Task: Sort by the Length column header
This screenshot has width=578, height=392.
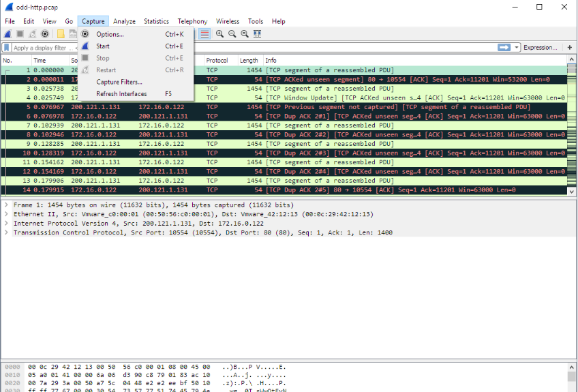Action: 250,61
